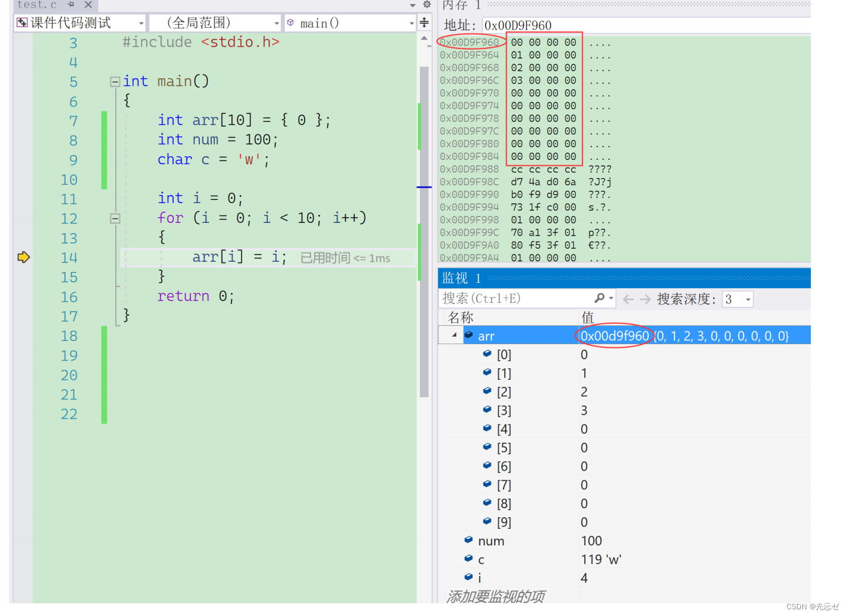
Task: Click the value 119 'w' of c
Action: 601,560
